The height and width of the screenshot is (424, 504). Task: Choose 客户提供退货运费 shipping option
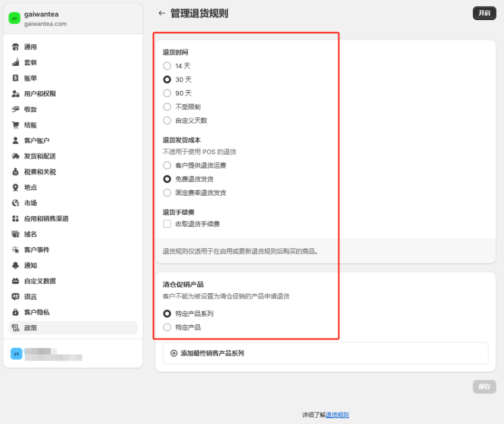(x=168, y=165)
